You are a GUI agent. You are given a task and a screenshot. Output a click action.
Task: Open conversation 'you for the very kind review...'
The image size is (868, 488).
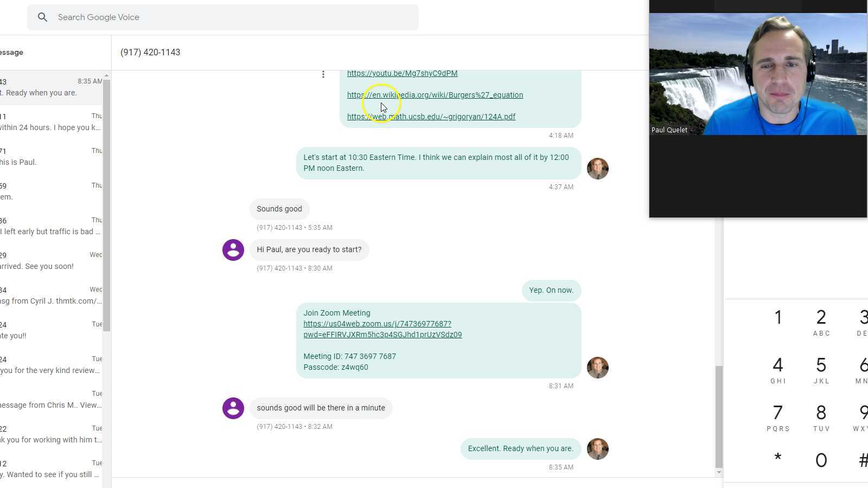(x=51, y=365)
